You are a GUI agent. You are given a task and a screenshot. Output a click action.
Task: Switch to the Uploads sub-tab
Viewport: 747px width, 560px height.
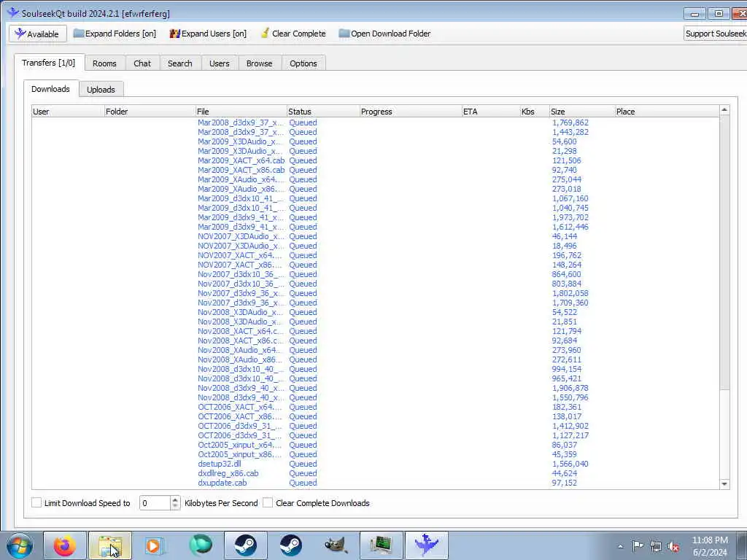point(101,90)
